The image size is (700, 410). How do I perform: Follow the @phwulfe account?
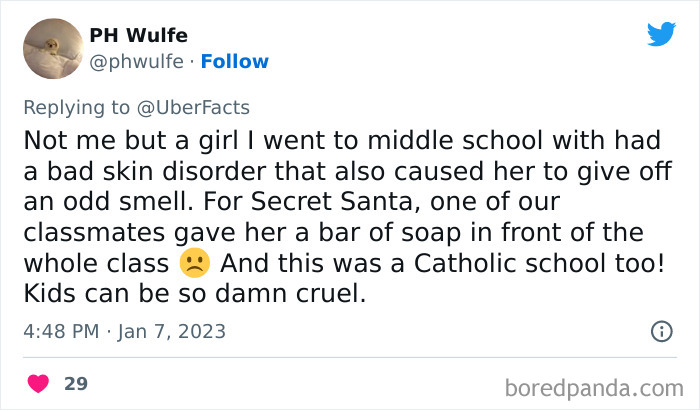(x=235, y=62)
